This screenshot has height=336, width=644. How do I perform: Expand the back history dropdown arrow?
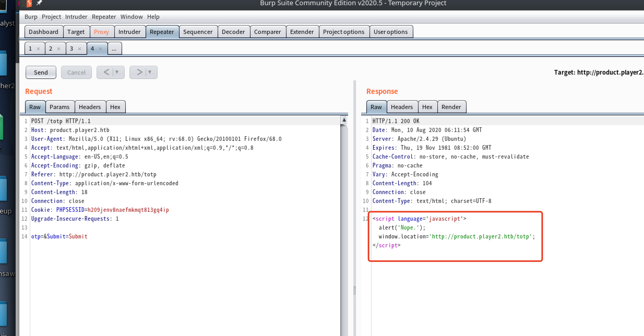point(117,72)
